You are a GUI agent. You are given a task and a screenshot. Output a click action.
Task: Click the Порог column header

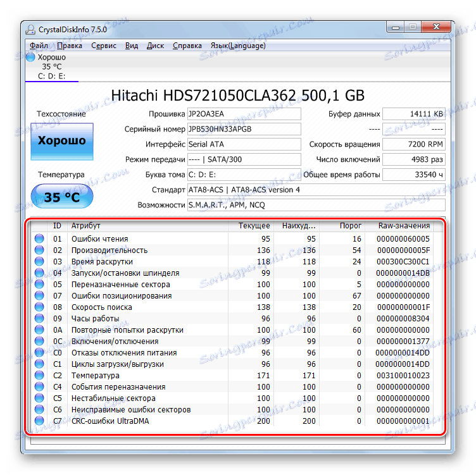tap(342, 226)
